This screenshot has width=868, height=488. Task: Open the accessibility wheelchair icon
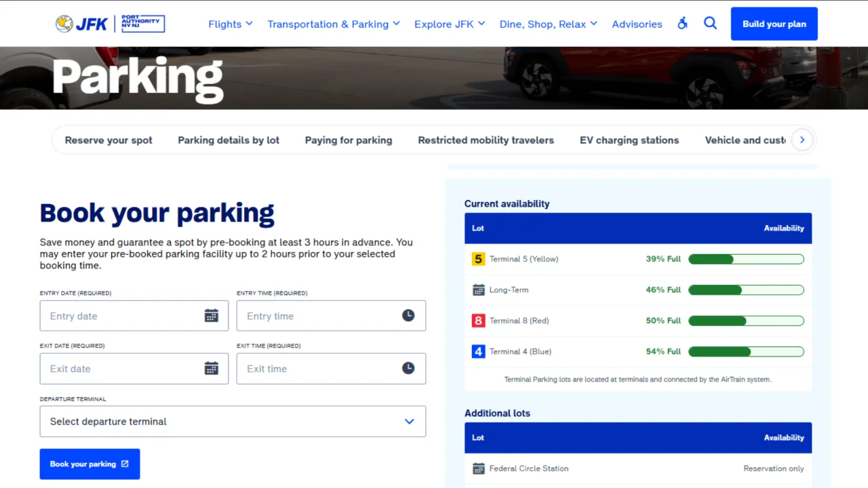[x=682, y=24]
